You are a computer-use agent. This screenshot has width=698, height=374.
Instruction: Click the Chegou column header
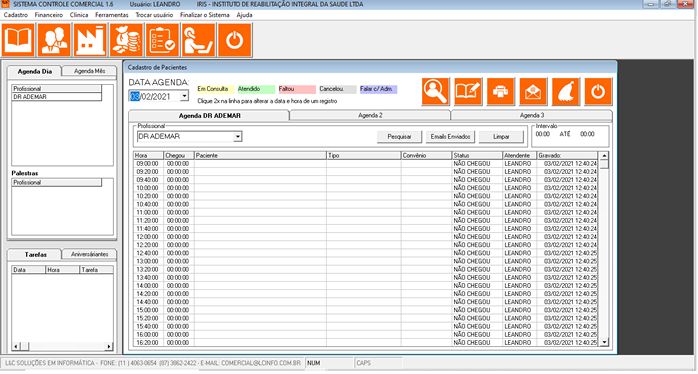coord(179,155)
